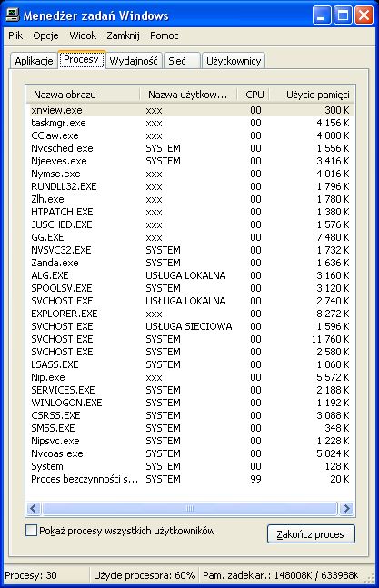Sort by CPU column header
The image size is (379, 588).
tap(254, 95)
